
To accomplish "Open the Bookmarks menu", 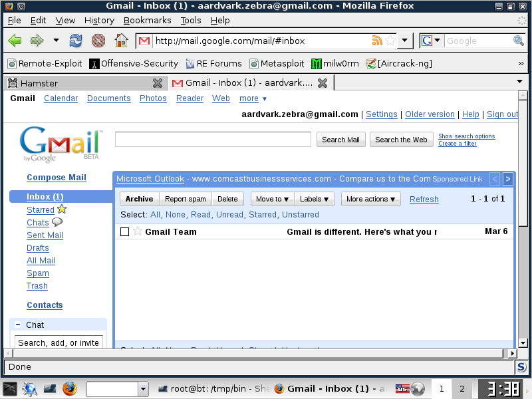I will coord(147,21).
